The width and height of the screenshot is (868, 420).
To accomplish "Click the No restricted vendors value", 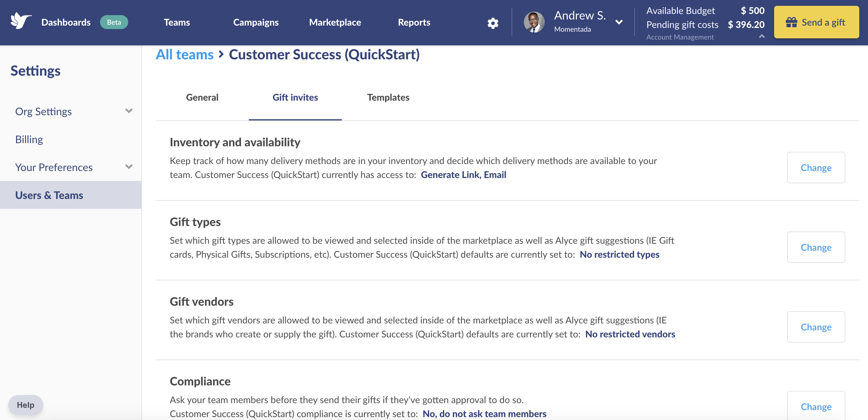I will pos(630,334).
